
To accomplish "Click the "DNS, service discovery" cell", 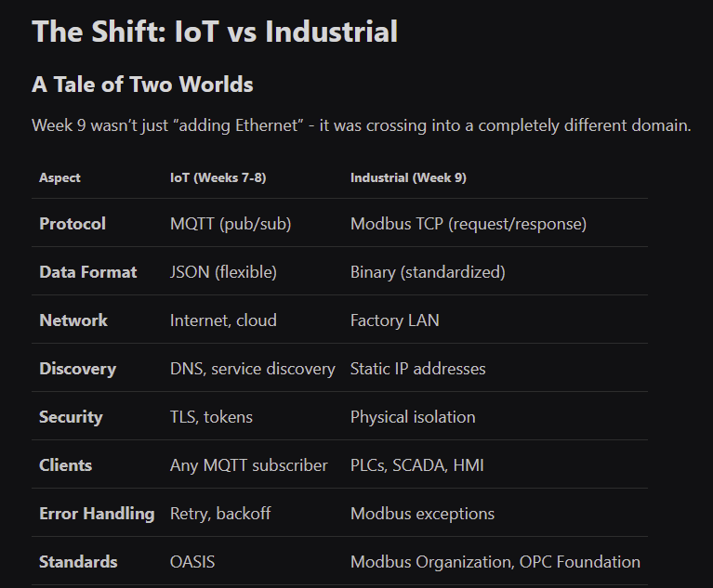I will 252,369.
